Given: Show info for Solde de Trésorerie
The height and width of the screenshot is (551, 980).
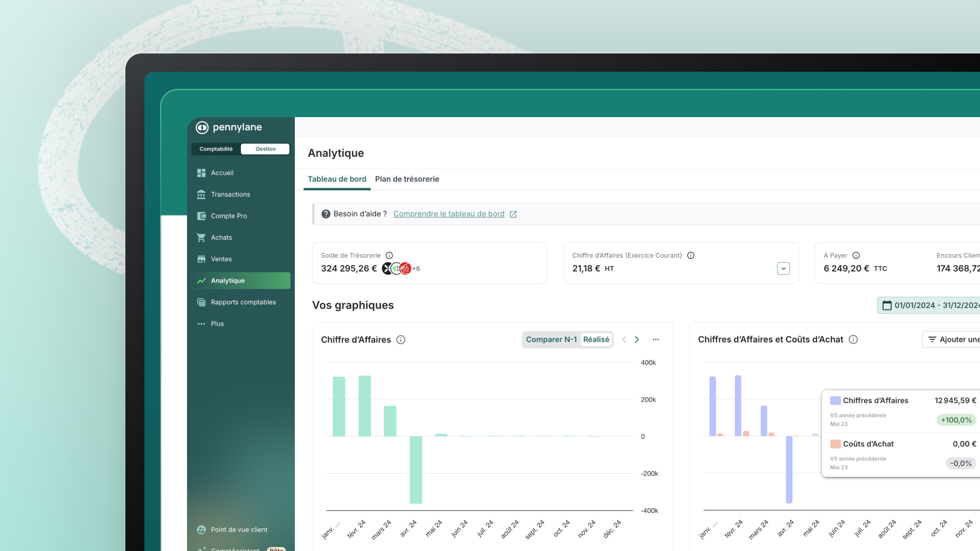Looking at the screenshot, I should click(389, 256).
